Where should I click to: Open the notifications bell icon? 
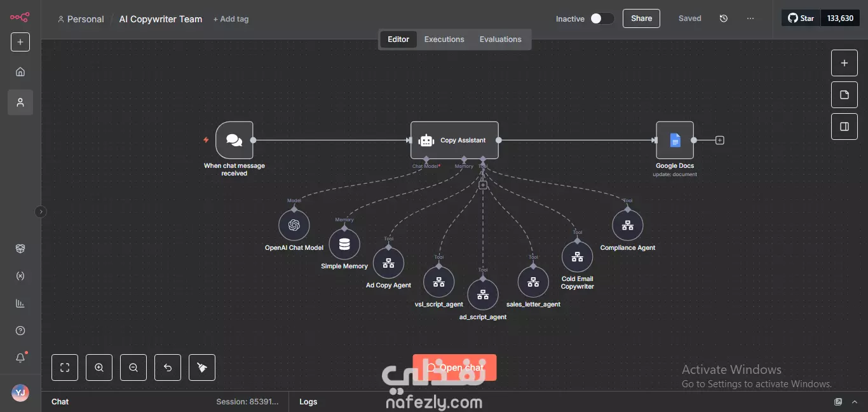(20, 358)
